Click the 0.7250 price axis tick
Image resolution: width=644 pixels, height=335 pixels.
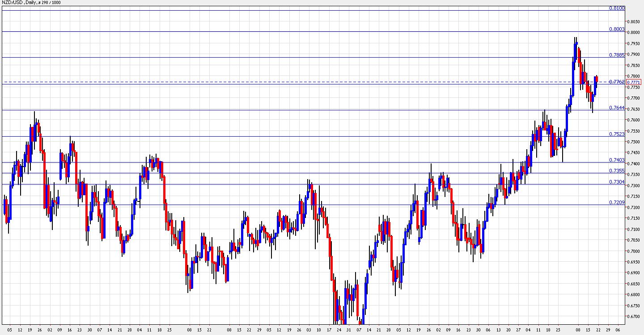[x=633, y=197]
